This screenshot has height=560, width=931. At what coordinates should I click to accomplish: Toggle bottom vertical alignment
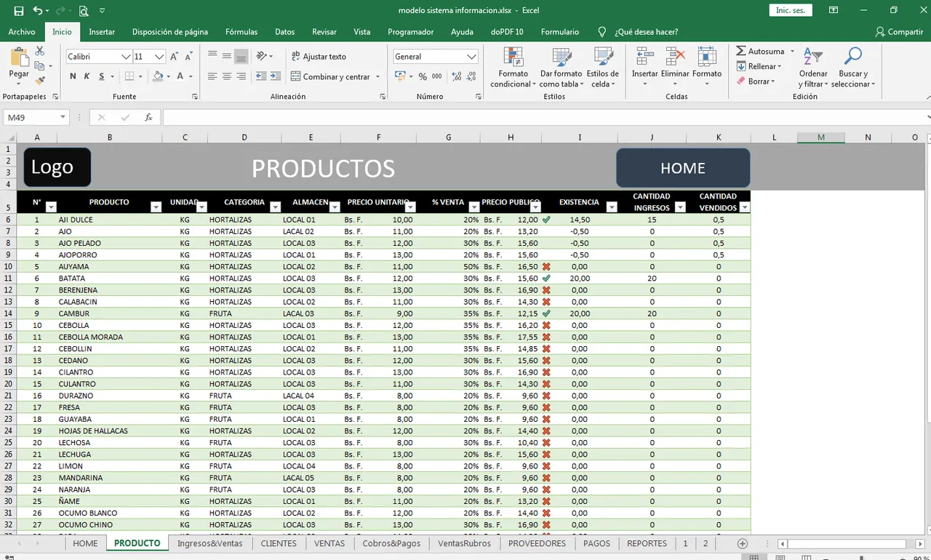click(x=241, y=56)
